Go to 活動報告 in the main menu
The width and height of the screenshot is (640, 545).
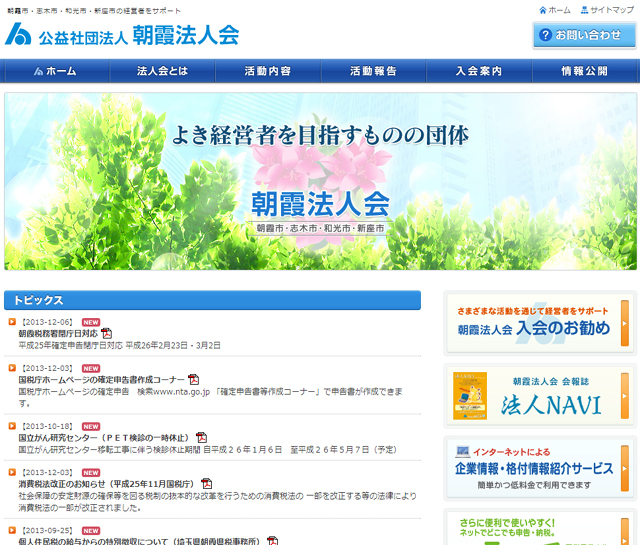tap(373, 71)
